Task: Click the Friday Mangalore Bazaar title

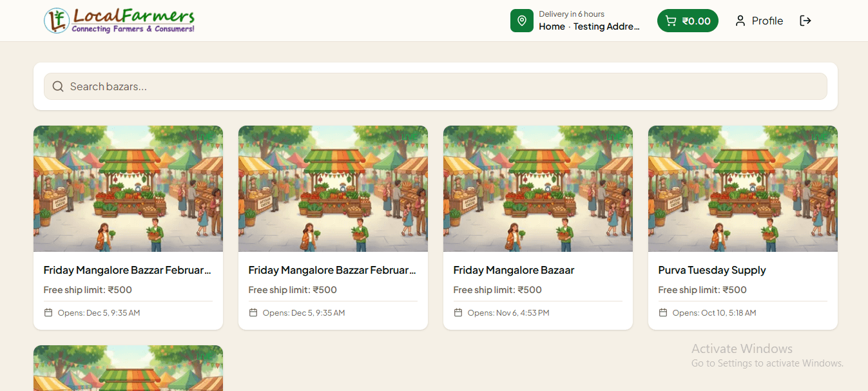Action: (514, 271)
